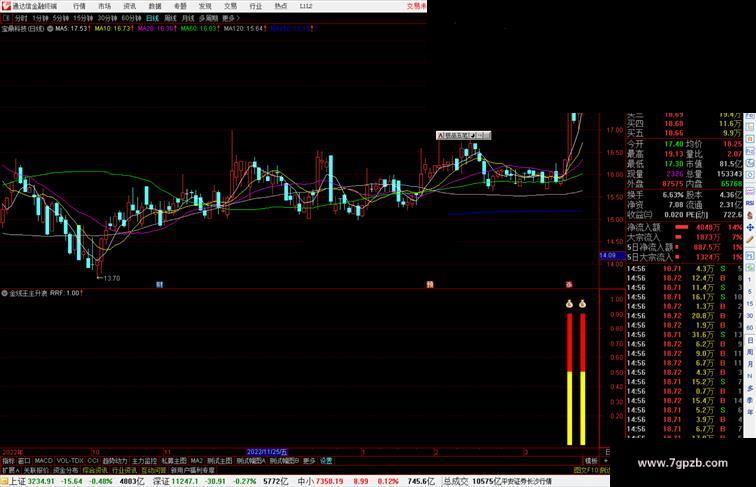Switch chart to 30分钟 period
Image resolution: width=756 pixels, height=487 pixels.
click(x=107, y=18)
